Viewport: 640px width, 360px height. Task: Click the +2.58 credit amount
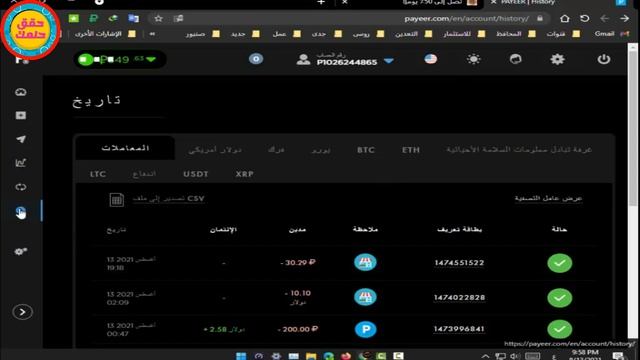coord(224,329)
